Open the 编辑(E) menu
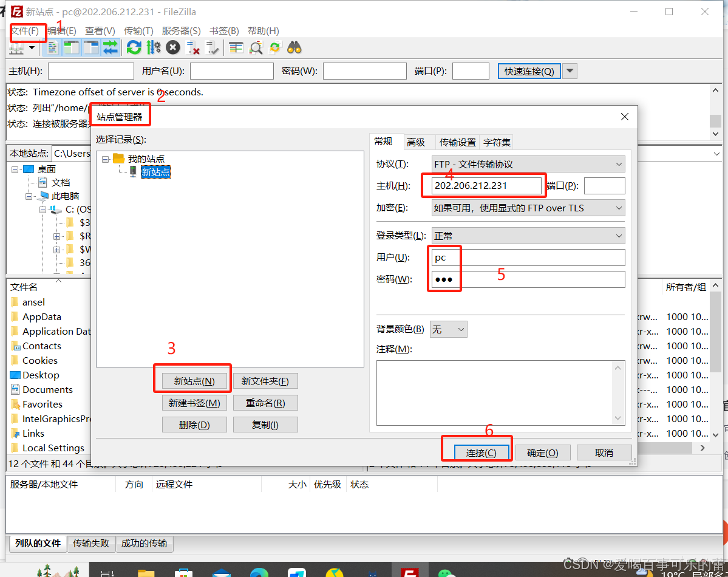 pos(62,30)
